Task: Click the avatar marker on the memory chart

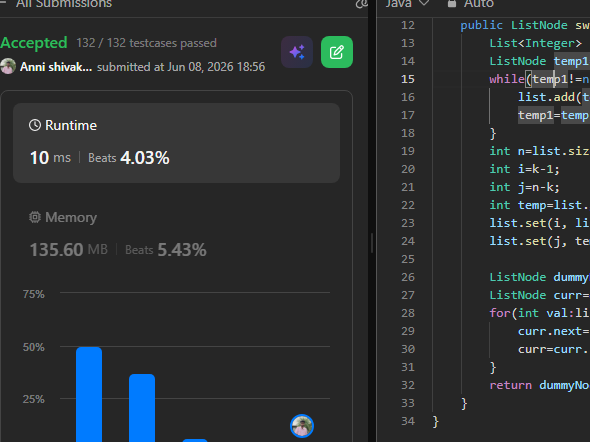Action: [302, 426]
